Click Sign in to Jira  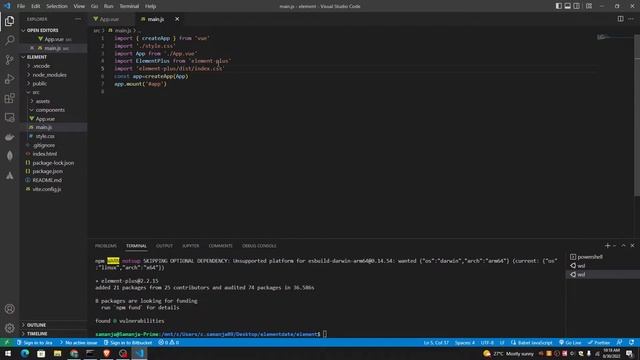pyautogui.click(x=34, y=342)
